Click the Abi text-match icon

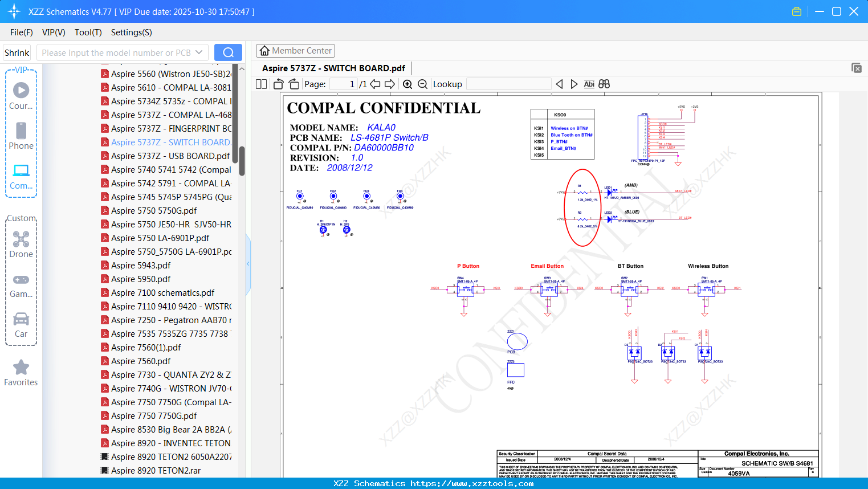click(x=589, y=84)
